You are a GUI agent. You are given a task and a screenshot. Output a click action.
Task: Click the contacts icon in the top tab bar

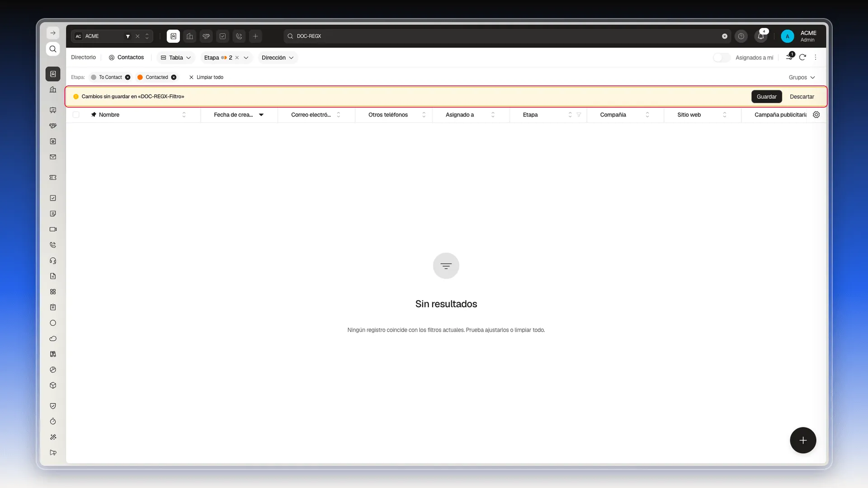[x=173, y=36]
